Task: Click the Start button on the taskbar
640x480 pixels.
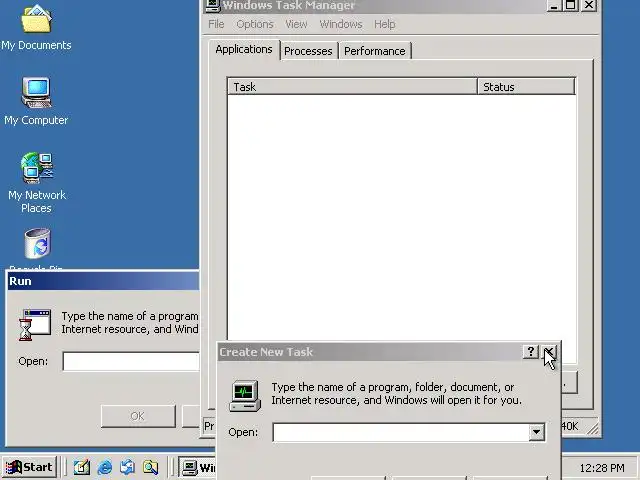Action: pos(29,467)
